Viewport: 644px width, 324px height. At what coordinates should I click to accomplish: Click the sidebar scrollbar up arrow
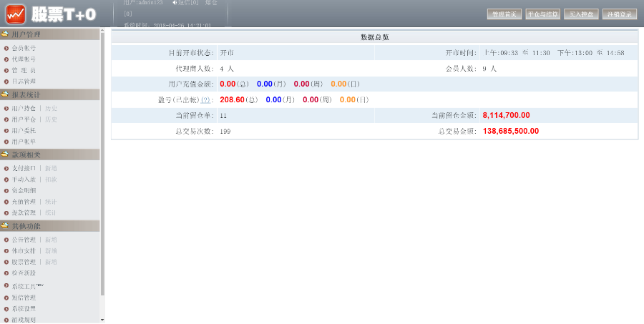tap(102, 31)
